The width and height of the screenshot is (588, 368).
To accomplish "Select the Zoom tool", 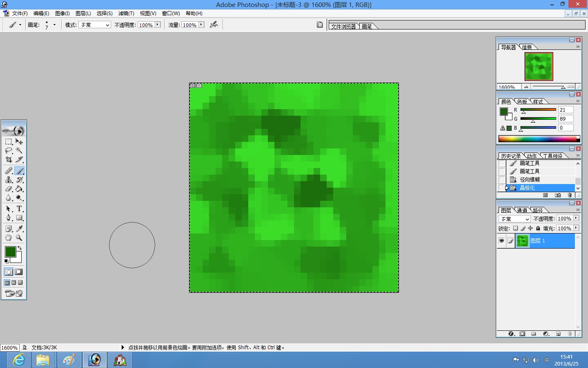I will point(19,238).
